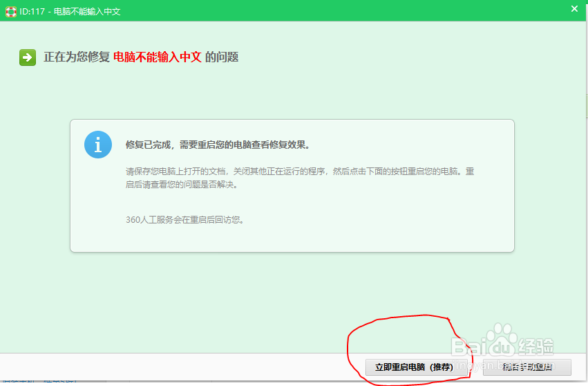Click the 立即重启电脑 (推荐) button
Viewport: 588px width, 386px height.
click(x=417, y=367)
